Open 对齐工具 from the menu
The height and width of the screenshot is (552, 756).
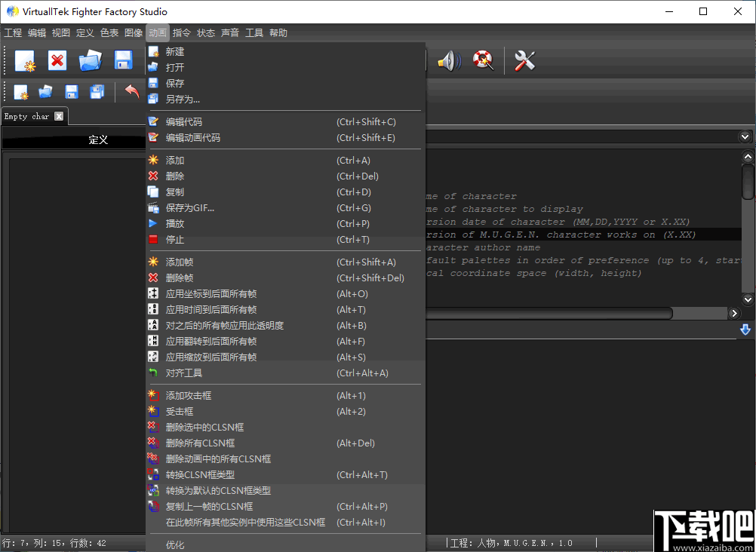285,373
